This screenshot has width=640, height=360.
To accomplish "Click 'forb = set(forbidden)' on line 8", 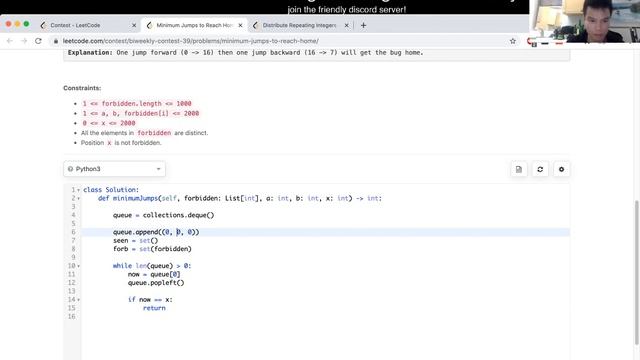I will pyautogui.click(x=152, y=249).
